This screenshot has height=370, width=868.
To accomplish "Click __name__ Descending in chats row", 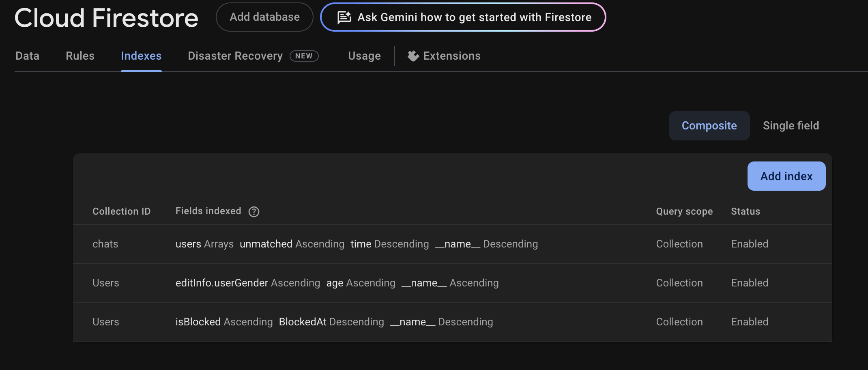I will (x=486, y=244).
